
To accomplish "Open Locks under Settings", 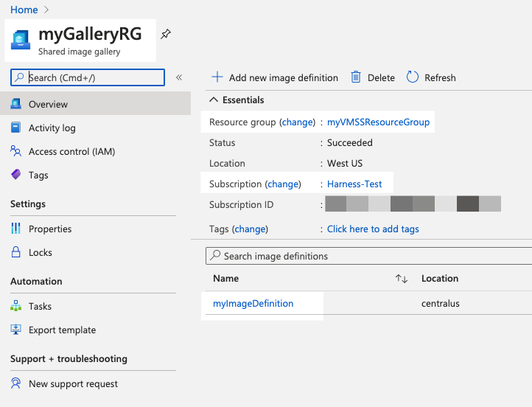I will [x=41, y=253].
